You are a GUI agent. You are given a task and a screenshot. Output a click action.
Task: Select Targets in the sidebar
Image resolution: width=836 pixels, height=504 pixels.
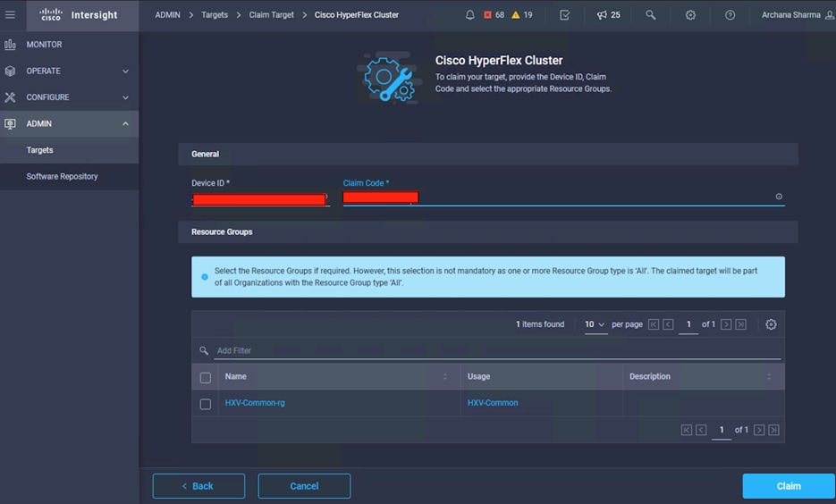(x=40, y=150)
